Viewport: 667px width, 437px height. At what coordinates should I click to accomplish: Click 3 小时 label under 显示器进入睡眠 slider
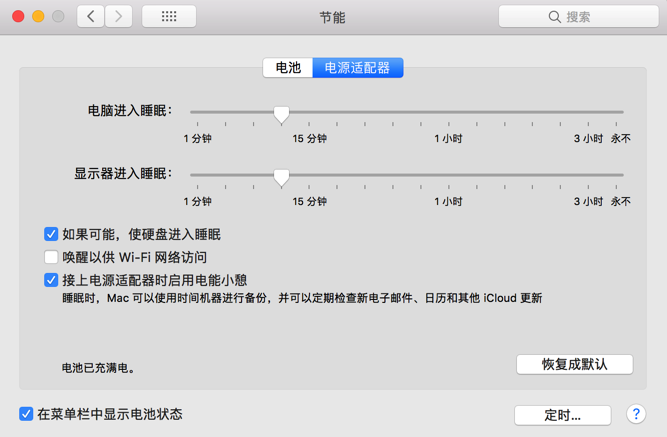pyautogui.click(x=588, y=202)
